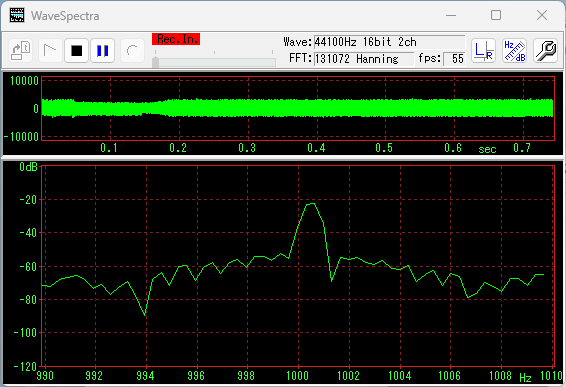This screenshot has width=566, height=387.
Task: Click the -10000 amplitude label
Action: [x=21, y=137]
